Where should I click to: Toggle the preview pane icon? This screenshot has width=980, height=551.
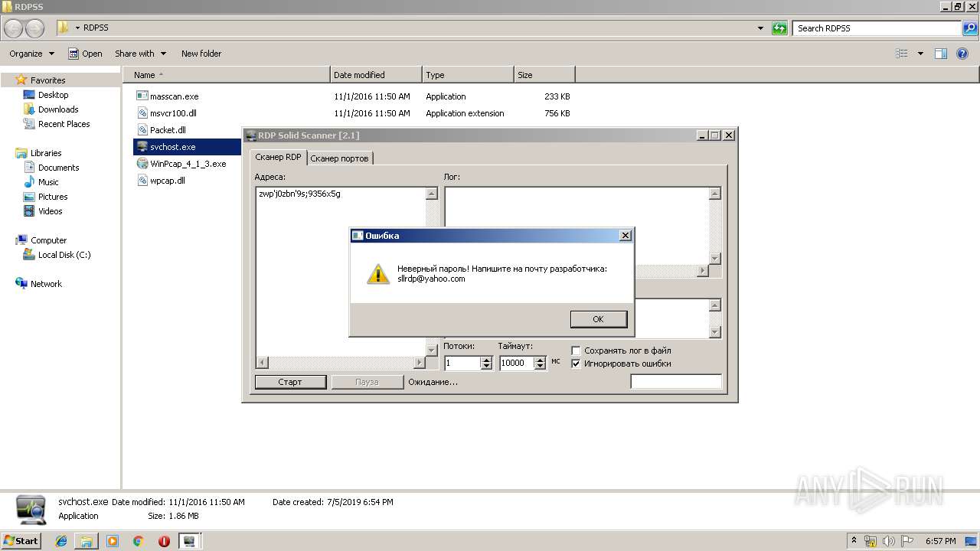[x=941, y=54]
